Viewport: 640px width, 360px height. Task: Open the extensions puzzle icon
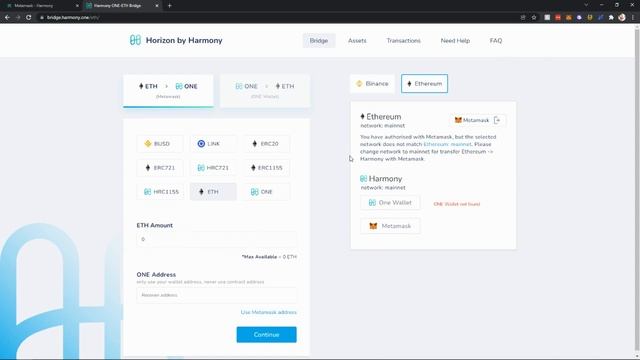611,18
